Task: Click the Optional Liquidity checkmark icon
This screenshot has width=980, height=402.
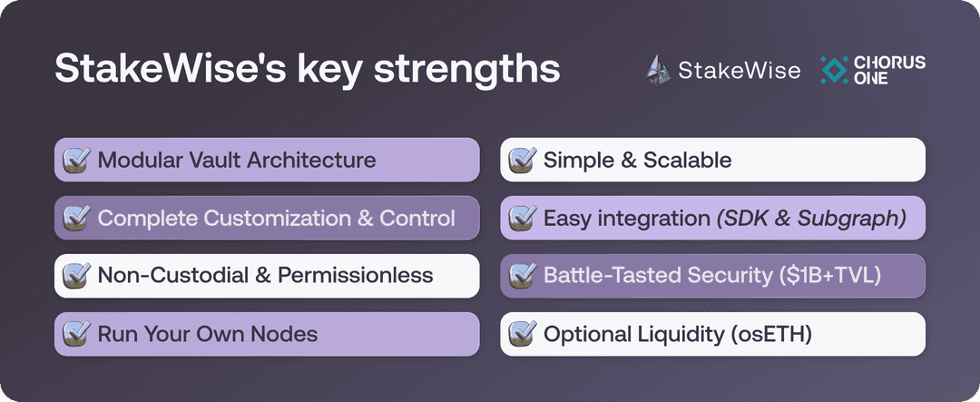Action: tap(522, 334)
